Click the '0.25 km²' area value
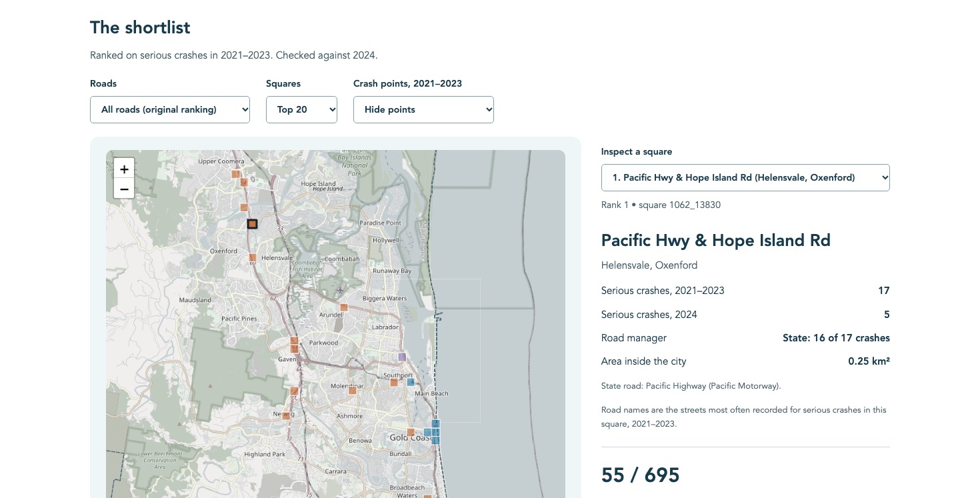Viewport: 980px width, 498px height. (x=869, y=361)
